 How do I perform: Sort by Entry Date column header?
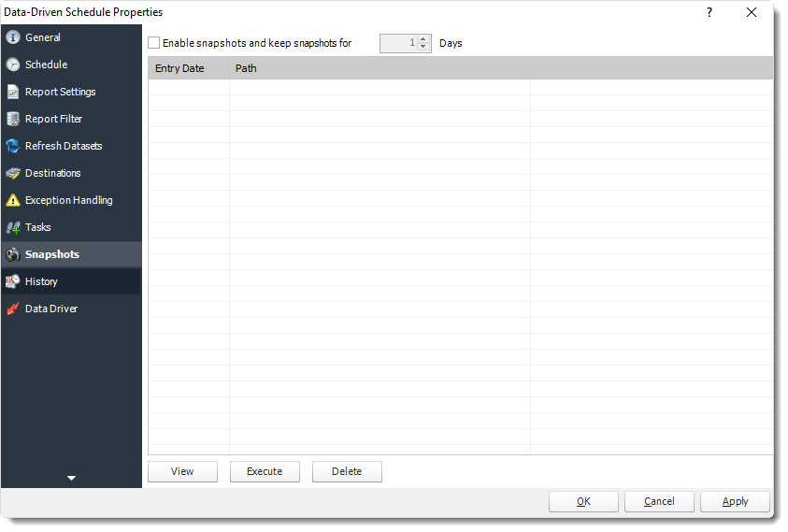[x=189, y=68]
